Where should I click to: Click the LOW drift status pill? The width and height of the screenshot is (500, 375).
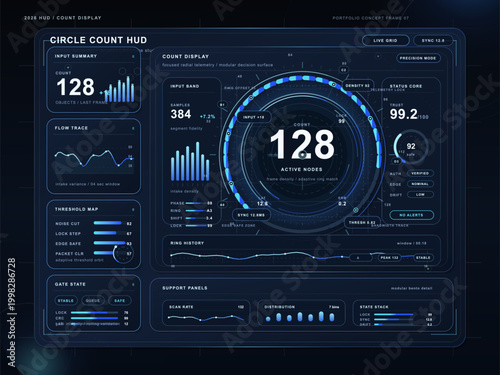(420, 194)
